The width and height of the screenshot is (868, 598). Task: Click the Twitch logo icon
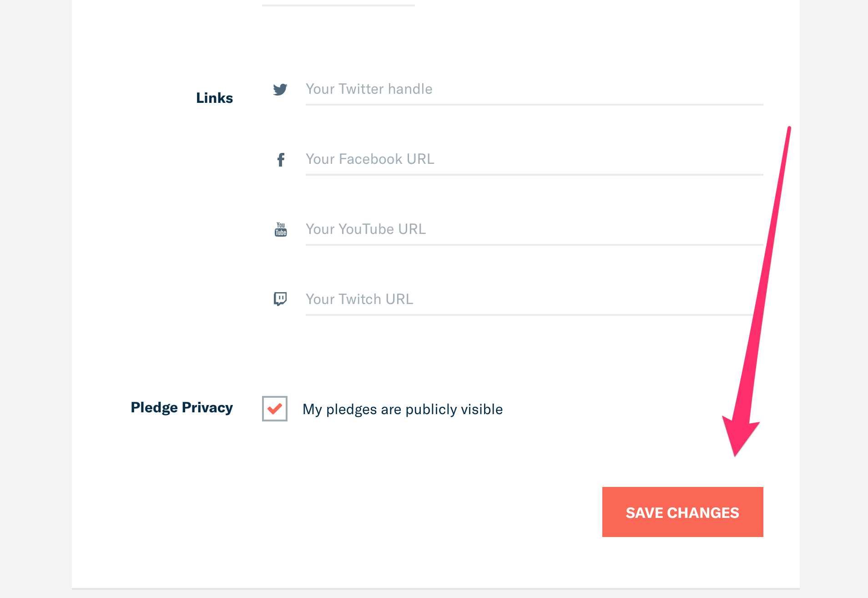coord(280,299)
